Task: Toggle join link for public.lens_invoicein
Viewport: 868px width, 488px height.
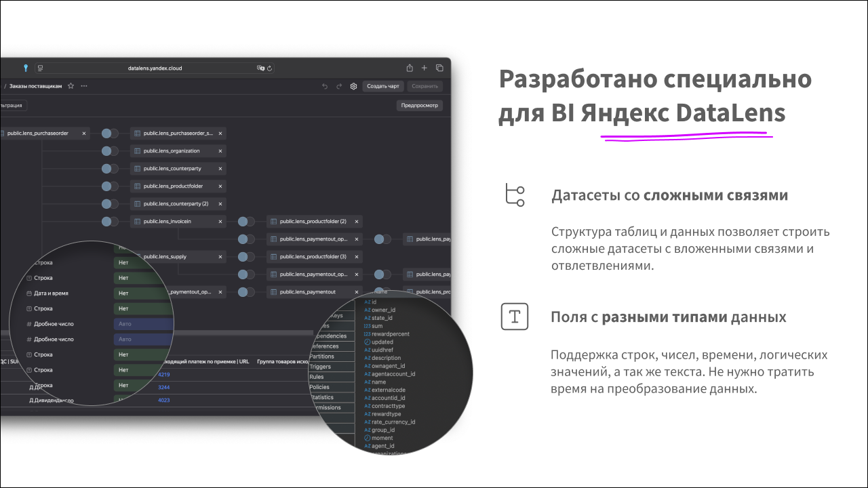Action: coord(109,221)
